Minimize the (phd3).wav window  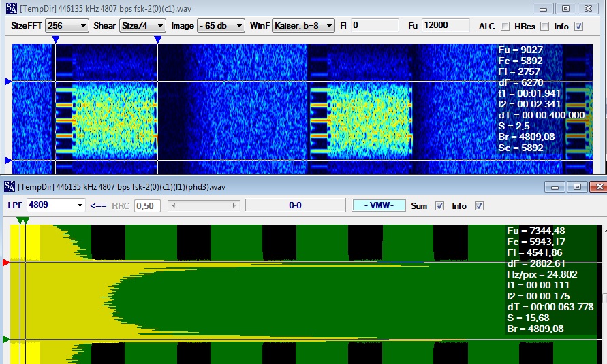point(555,187)
